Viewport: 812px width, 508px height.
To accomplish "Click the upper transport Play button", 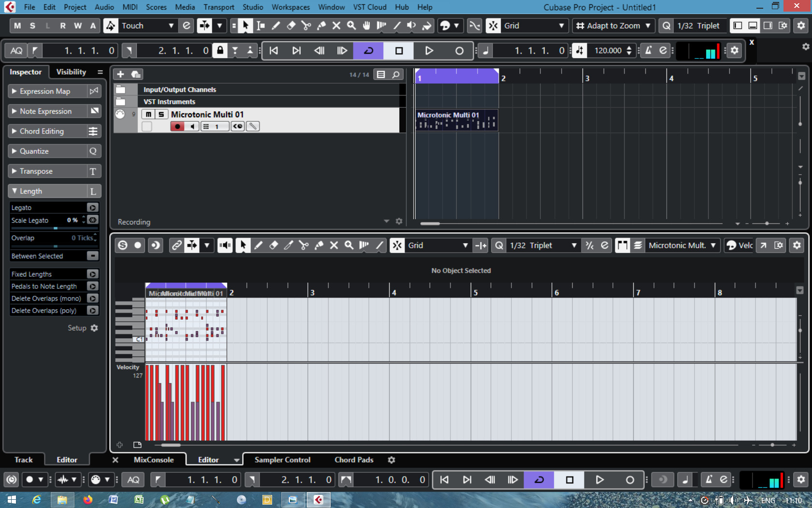I will pyautogui.click(x=429, y=50).
